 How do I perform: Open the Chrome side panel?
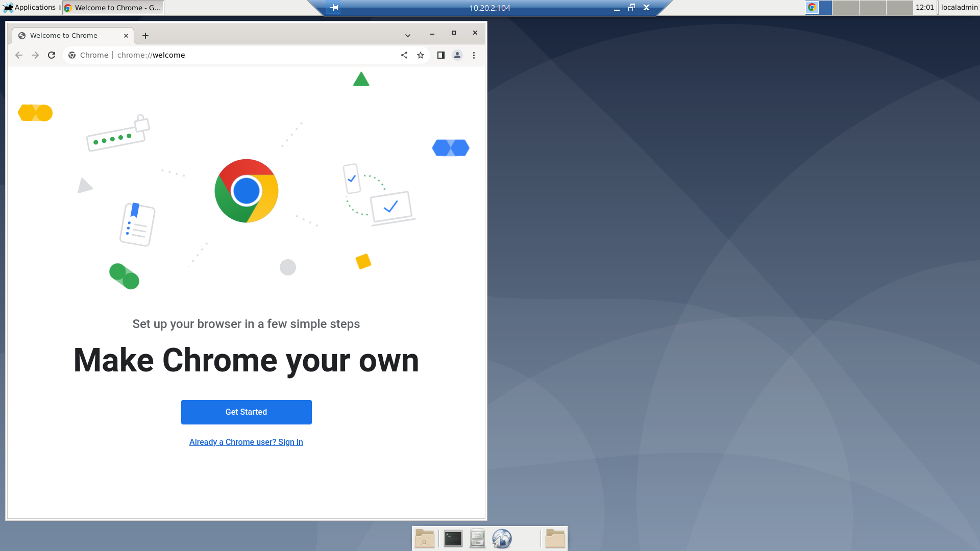pyautogui.click(x=441, y=55)
